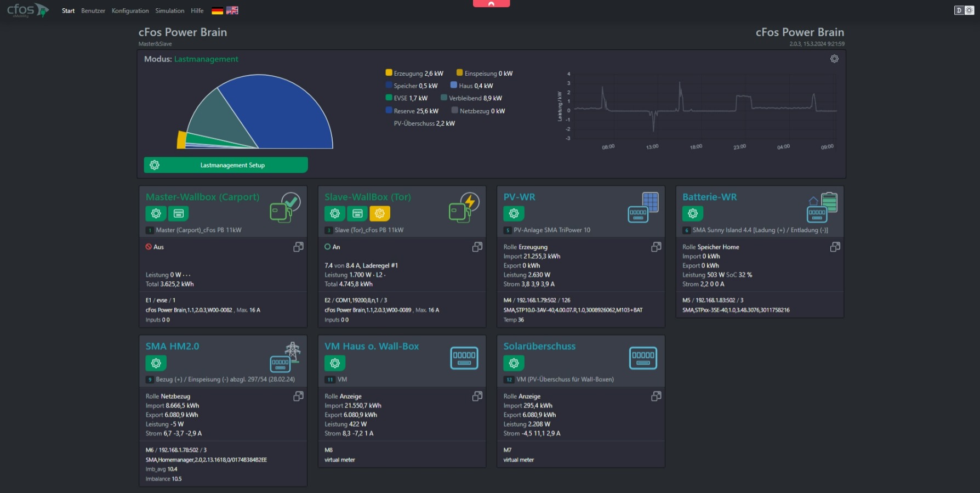Click the power distribution pie chart
The width and height of the screenshot is (980, 493).
tap(255, 112)
